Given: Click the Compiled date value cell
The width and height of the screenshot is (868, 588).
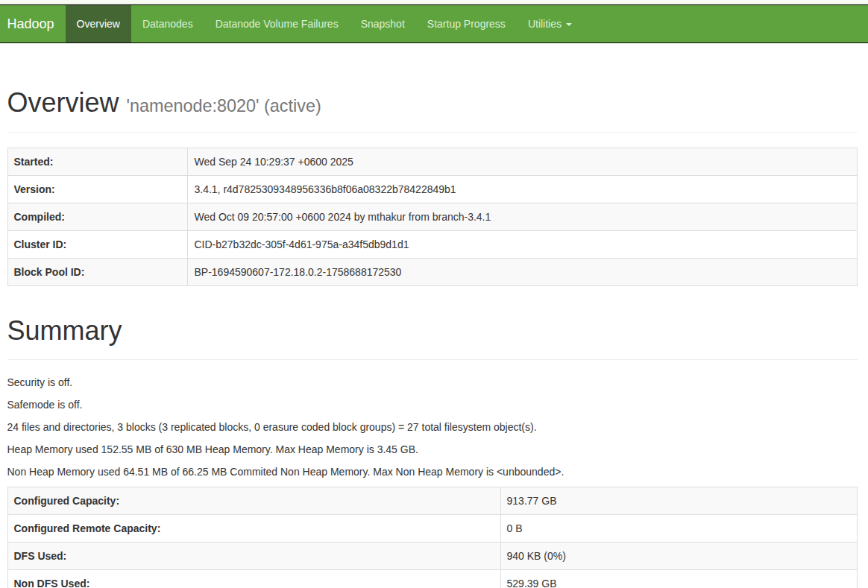Looking at the screenshot, I should click(x=342, y=217).
